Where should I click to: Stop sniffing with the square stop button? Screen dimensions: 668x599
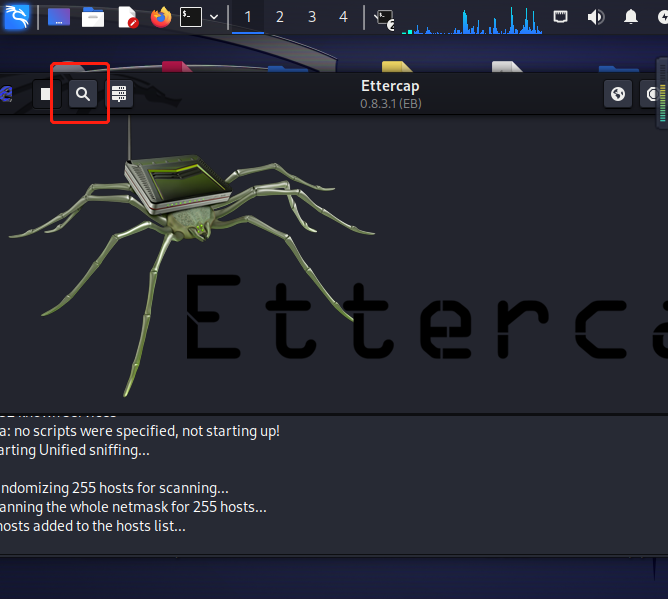pyautogui.click(x=46, y=94)
